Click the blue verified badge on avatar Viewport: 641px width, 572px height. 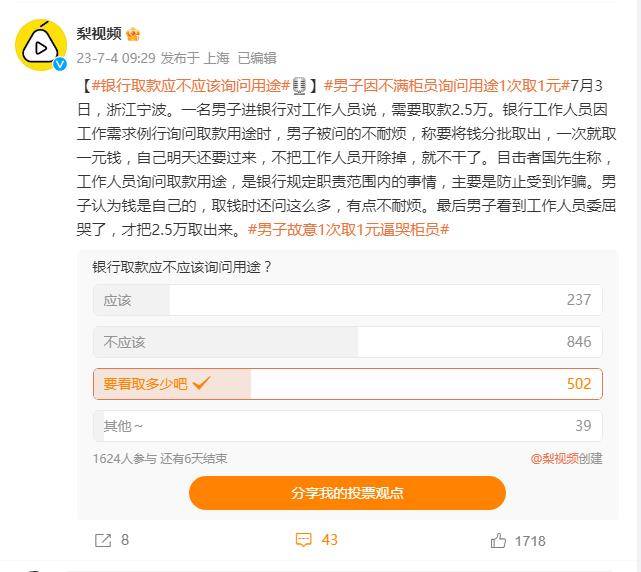coord(61,64)
